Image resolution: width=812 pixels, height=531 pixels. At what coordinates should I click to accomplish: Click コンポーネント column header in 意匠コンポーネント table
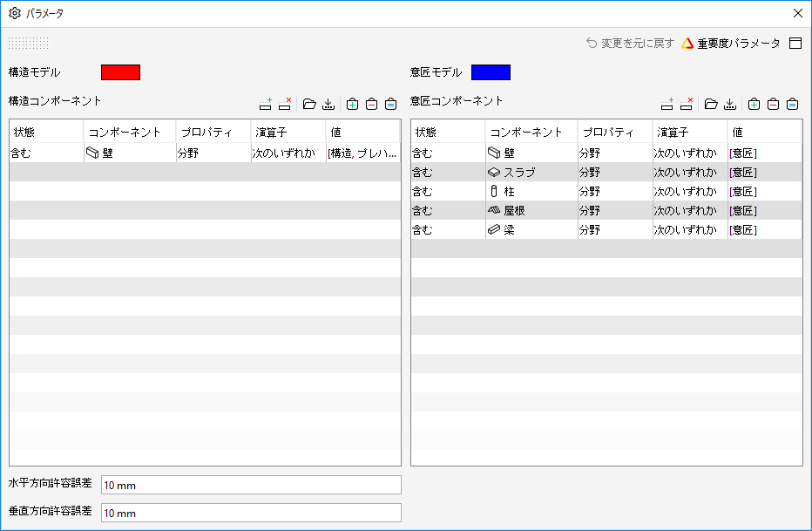tap(531, 133)
